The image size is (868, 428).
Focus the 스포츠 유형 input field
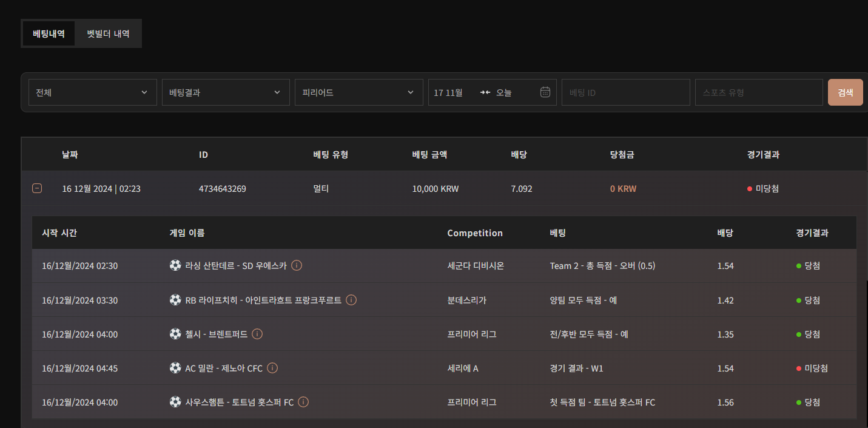click(758, 92)
